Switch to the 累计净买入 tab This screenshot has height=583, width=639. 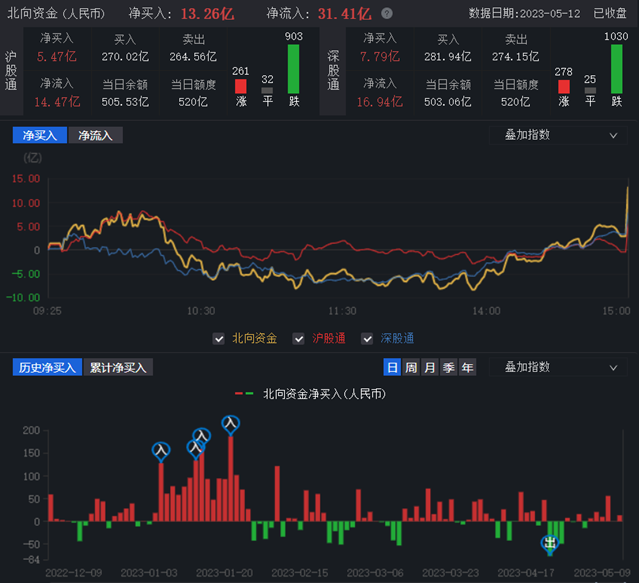tap(118, 368)
